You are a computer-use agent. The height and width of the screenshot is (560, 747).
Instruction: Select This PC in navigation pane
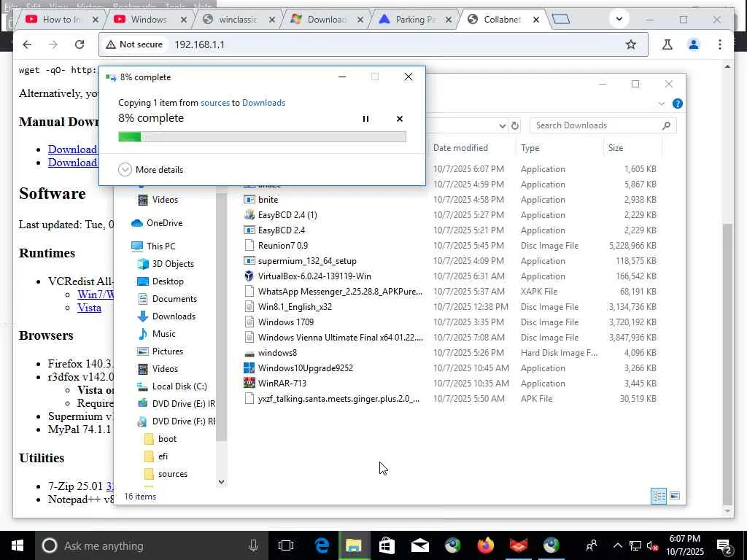(x=160, y=246)
